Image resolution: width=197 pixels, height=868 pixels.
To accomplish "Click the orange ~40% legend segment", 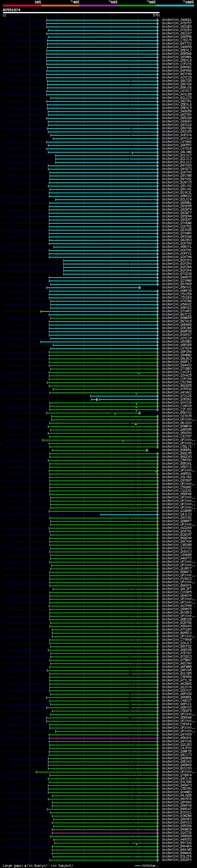I will coord(60,6).
